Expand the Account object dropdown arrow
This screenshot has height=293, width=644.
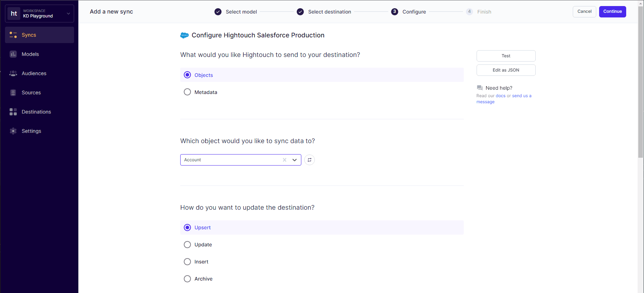click(x=295, y=160)
